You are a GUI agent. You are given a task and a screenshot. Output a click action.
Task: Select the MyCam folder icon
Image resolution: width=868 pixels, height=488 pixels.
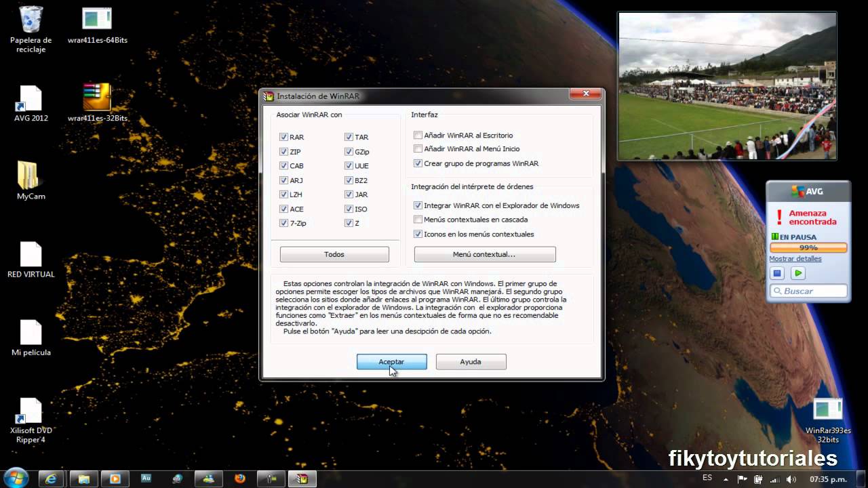(31, 181)
